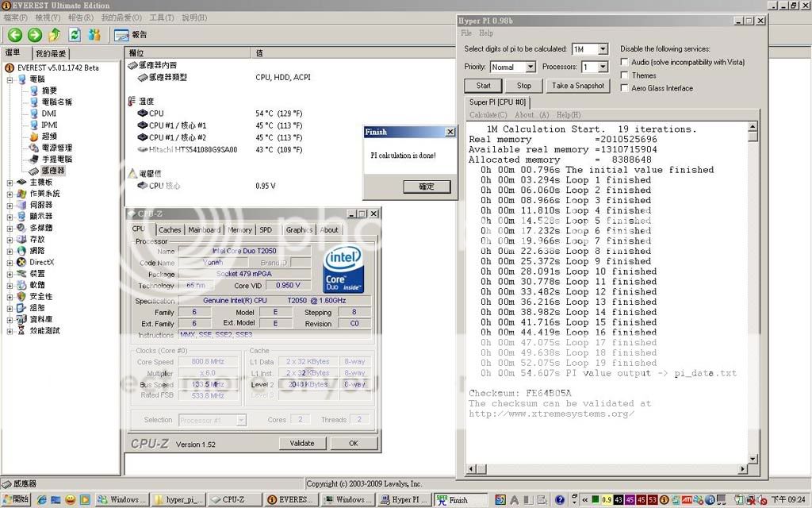Click the Super PI horizontal scrollbar left arrow
The height and width of the screenshot is (508, 812).
click(471, 468)
